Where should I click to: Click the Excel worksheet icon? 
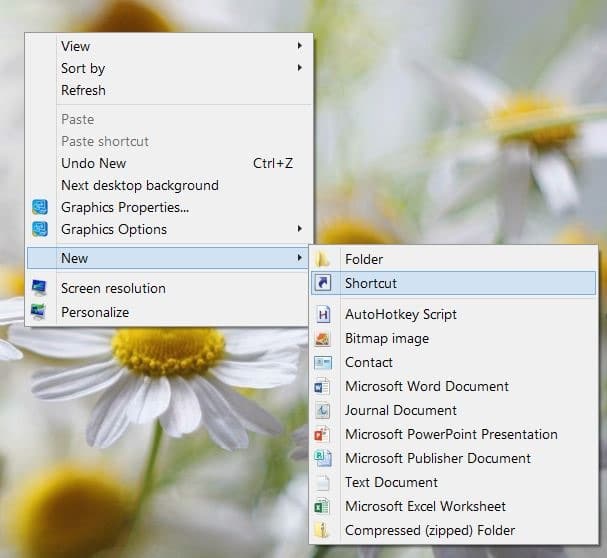tap(322, 506)
